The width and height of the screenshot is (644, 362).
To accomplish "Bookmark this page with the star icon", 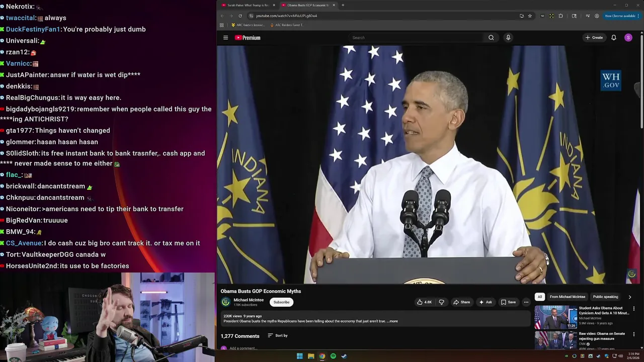I will pos(530,16).
